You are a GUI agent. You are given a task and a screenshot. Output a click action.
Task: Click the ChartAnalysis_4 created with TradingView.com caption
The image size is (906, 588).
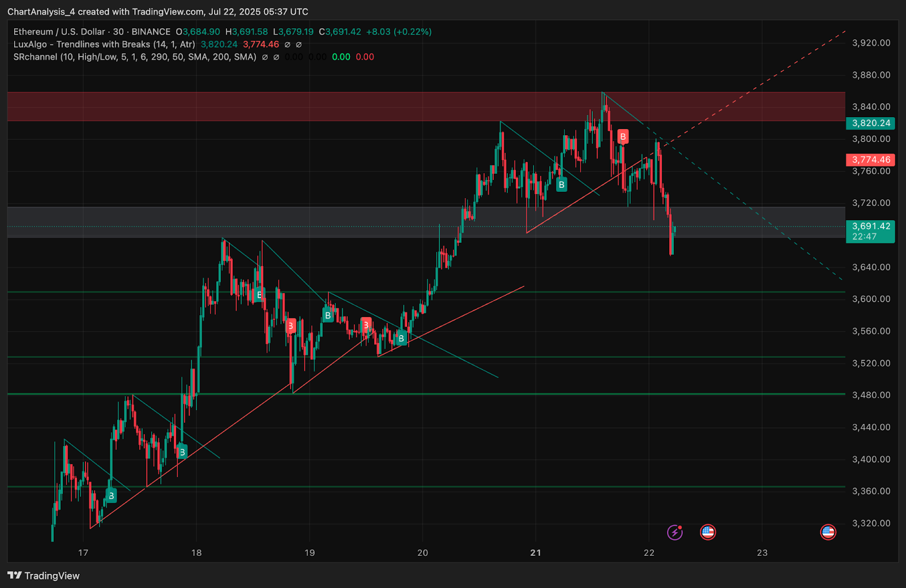[x=158, y=11]
